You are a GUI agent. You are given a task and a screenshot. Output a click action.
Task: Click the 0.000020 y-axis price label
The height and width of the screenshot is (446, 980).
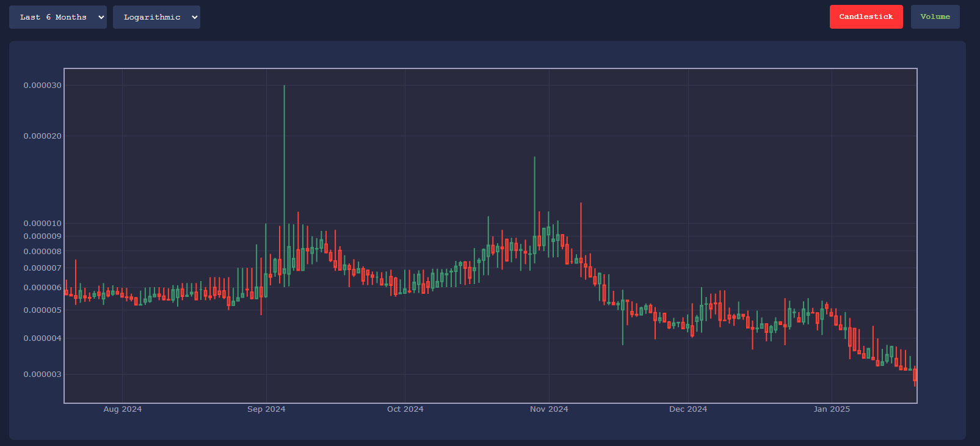point(43,136)
